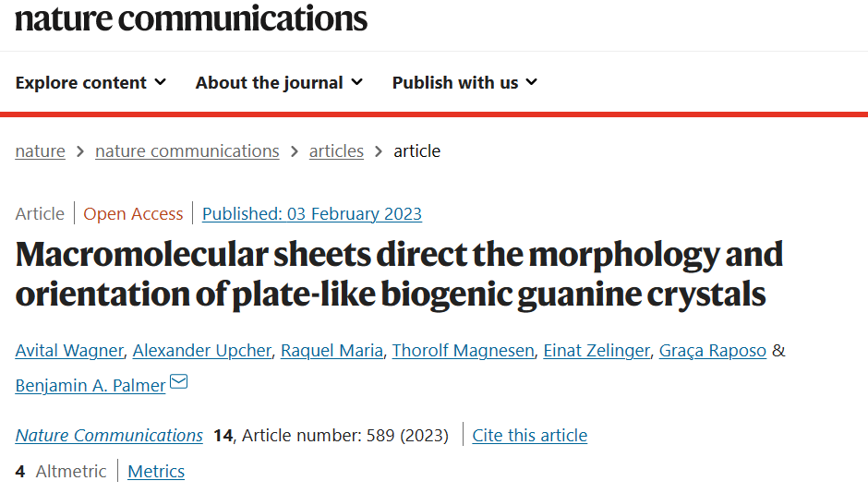Open the Publish with us menu
The image size is (868, 493).
[x=465, y=82]
